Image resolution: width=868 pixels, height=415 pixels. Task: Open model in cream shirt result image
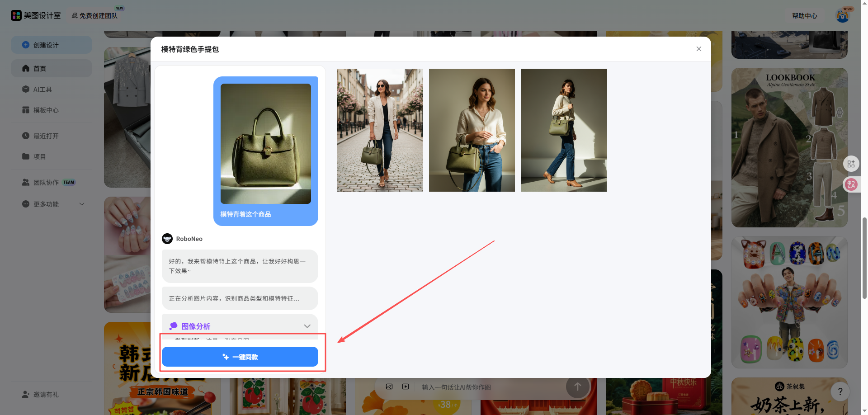pyautogui.click(x=472, y=130)
